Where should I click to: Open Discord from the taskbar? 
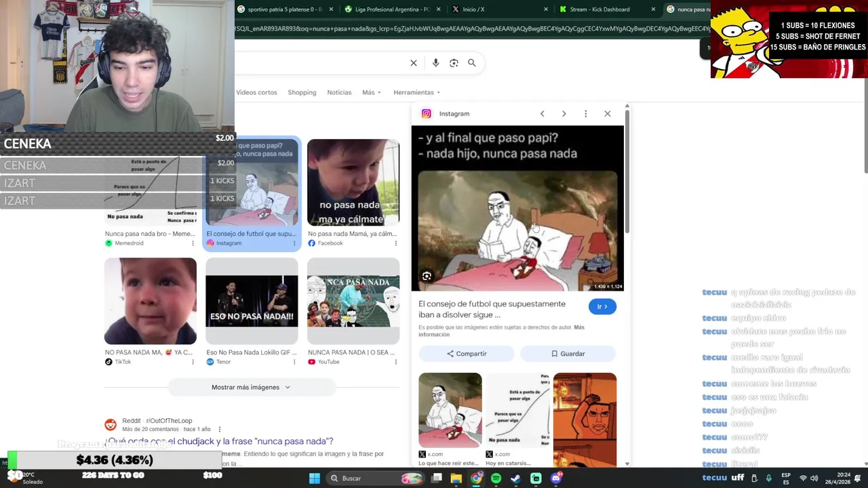[x=556, y=479]
